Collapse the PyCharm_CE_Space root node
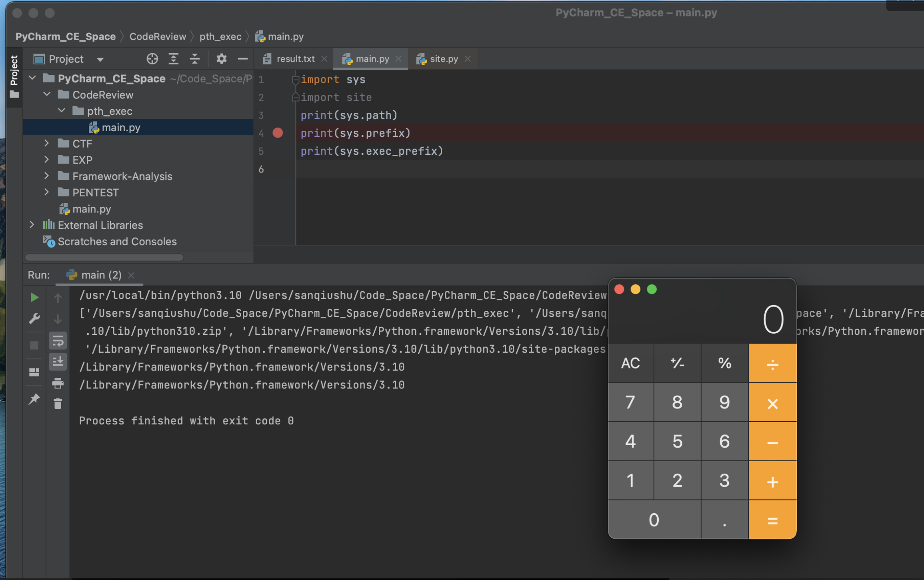 pos(32,78)
